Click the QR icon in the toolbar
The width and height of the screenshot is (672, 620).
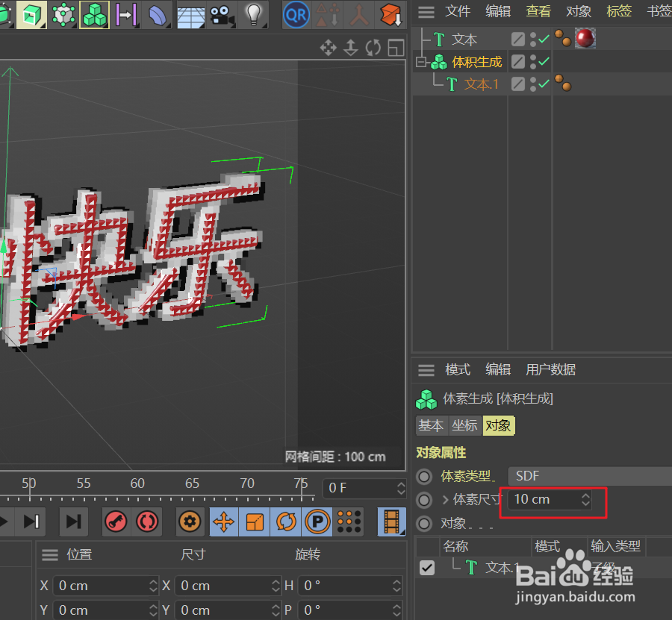pyautogui.click(x=296, y=15)
